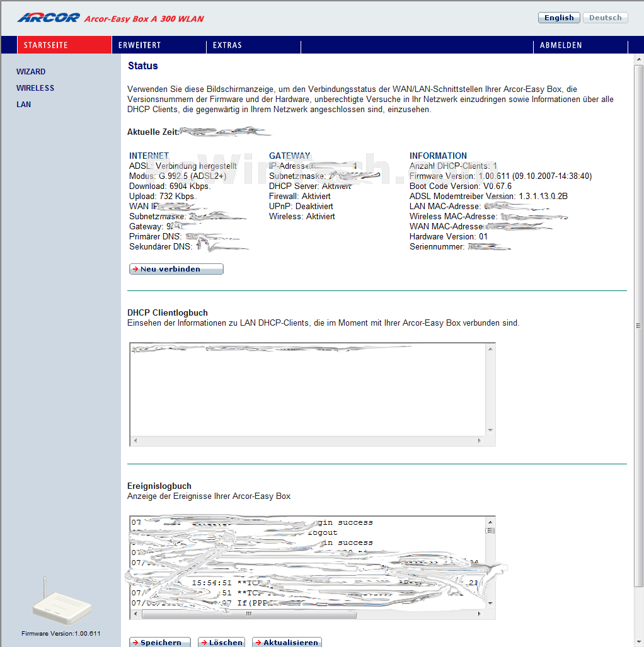
Task: Click the 'DHCP Clientlogbuch' heading
Action: point(168,312)
